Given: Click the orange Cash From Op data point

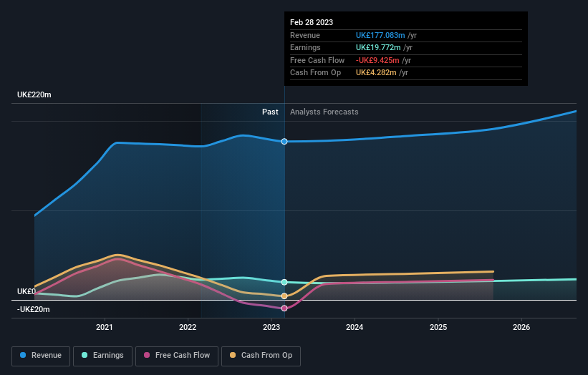Looking at the screenshot, I should [x=284, y=296].
